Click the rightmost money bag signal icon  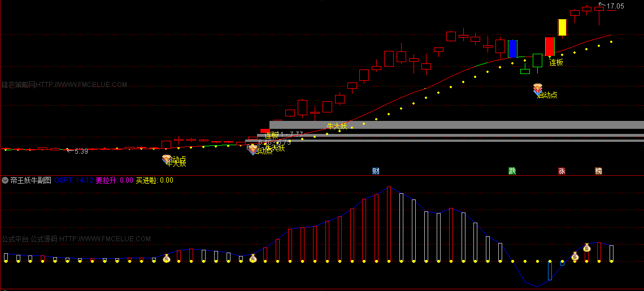click(x=586, y=247)
